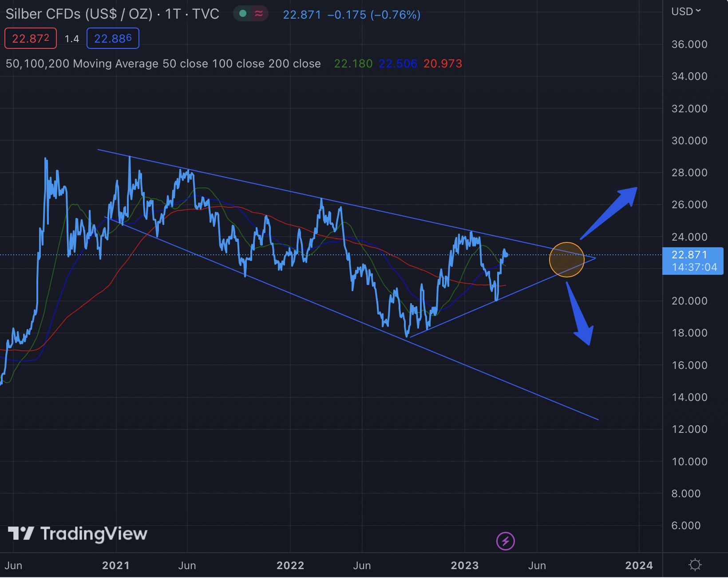Image resolution: width=728 pixels, height=578 pixels.
Task: Click the 2024 label on time axis
Action: 639,566
